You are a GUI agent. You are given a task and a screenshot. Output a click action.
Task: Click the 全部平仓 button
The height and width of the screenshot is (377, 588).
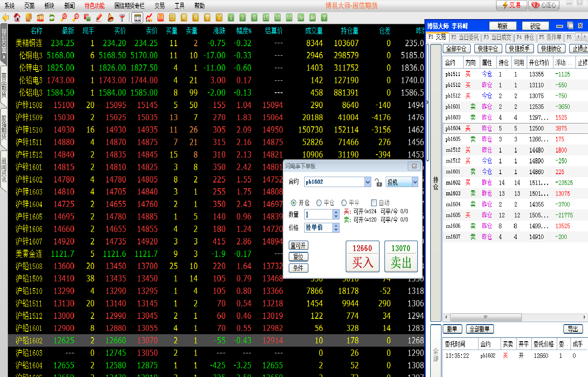coord(456,49)
